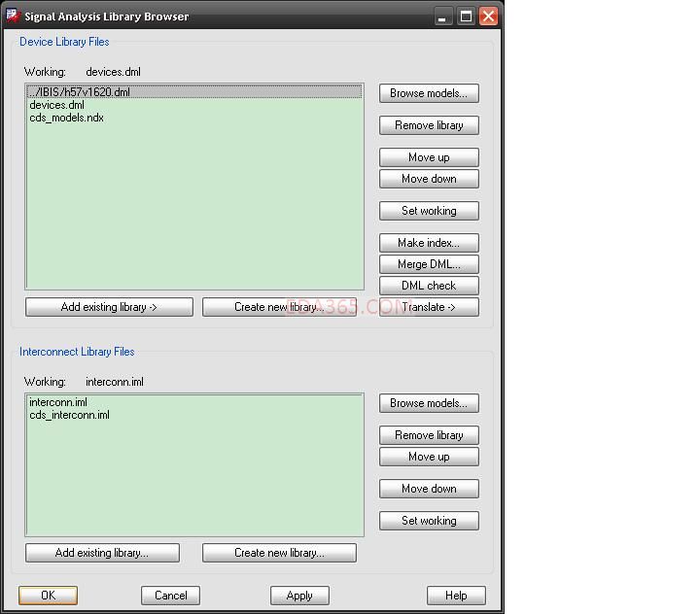
Task: Select cds_models.ndx in the device library list
Action: pyautogui.click(x=194, y=118)
